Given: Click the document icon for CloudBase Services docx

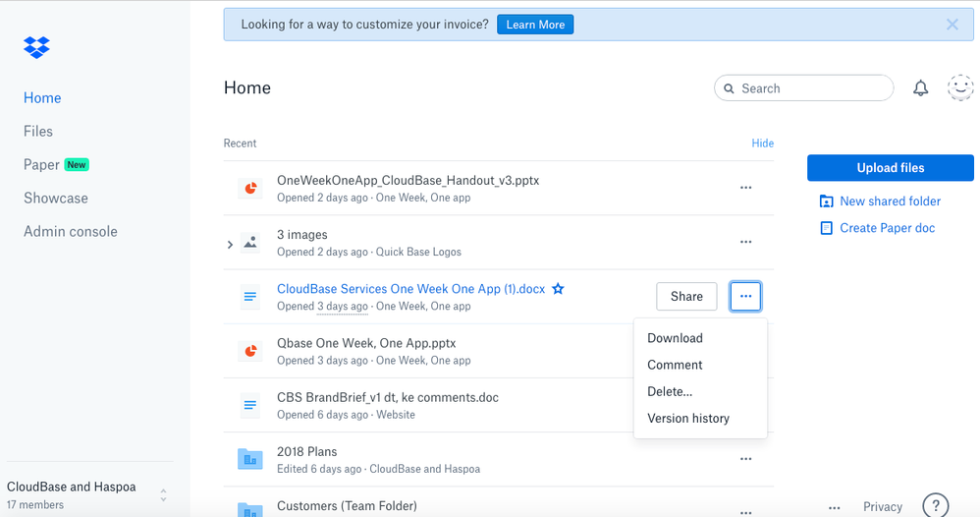Looking at the screenshot, I should pyautogui.click(x=250, y=297).
